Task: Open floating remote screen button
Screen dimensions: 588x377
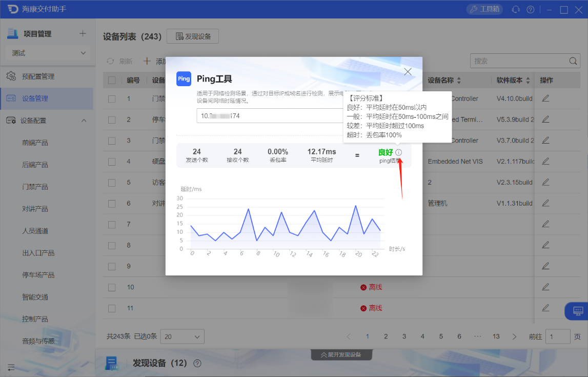Action: (577, 311)
